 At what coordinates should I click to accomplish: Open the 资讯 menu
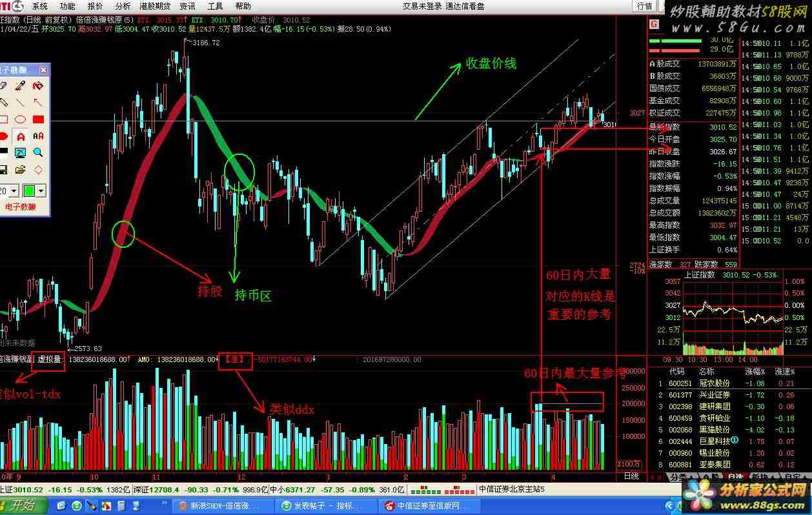click(x=188, y=6)
